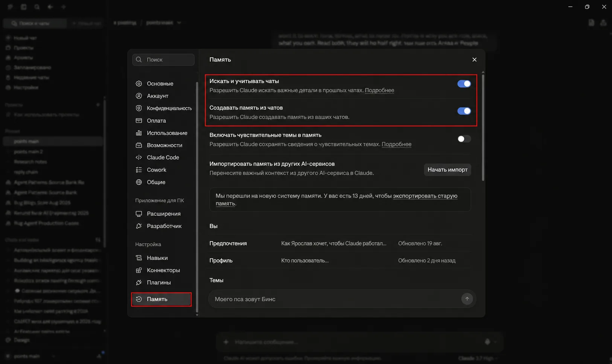Screen dimensions: 612x364
Task: Click the share icon at top right
Action: 603,23
